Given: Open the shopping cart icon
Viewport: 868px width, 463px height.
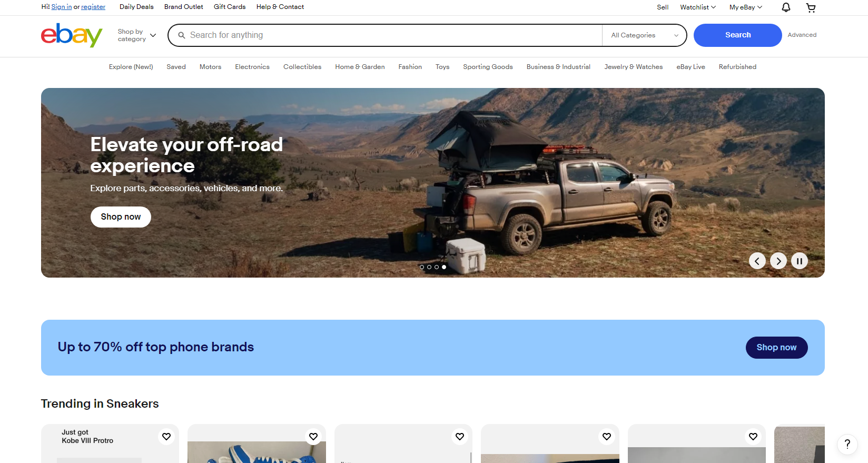Looking at the screenshot, I should [811, 7].
